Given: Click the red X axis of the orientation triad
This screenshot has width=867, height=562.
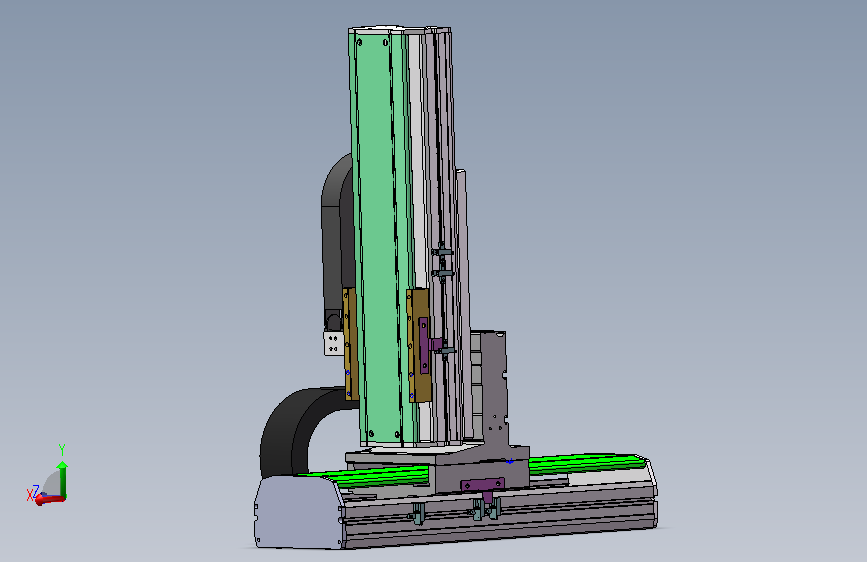Looking at the screenshot, I should pos(50,500).
